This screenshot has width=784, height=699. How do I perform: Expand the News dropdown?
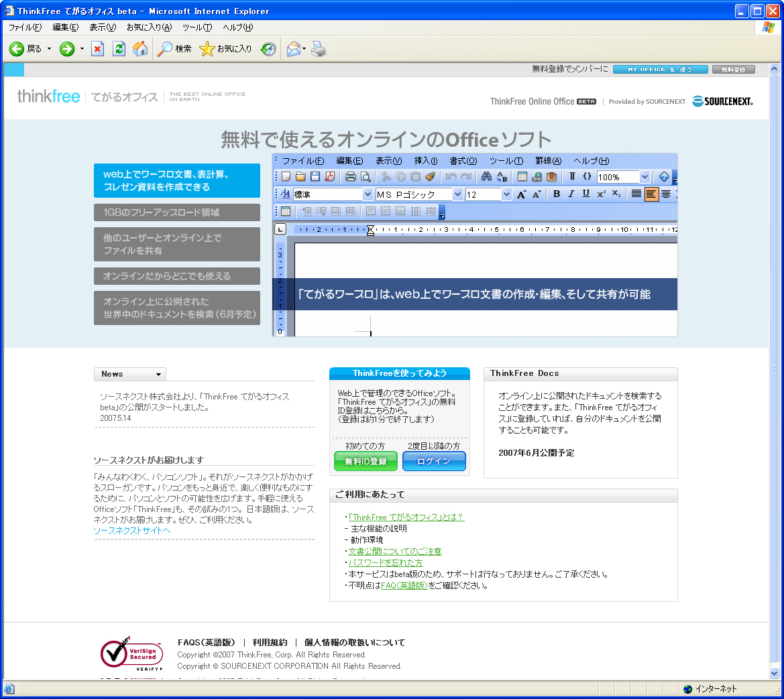coord(158,374)
